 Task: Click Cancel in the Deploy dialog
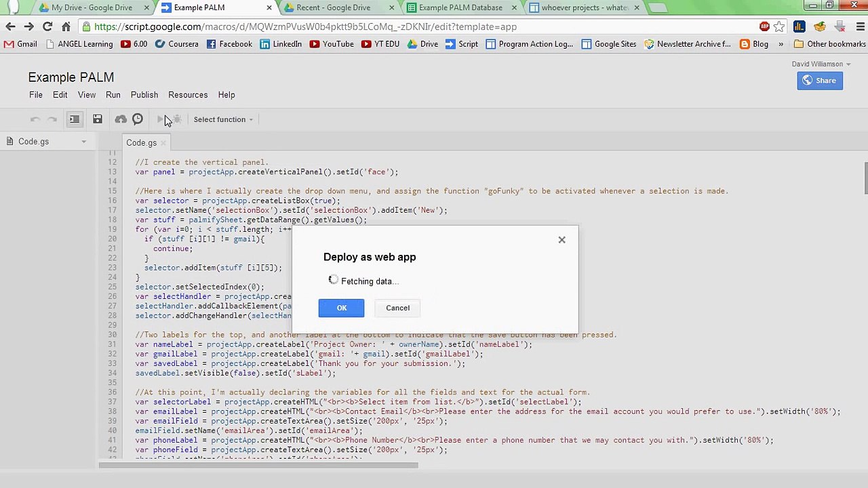[x=398, y=308]
